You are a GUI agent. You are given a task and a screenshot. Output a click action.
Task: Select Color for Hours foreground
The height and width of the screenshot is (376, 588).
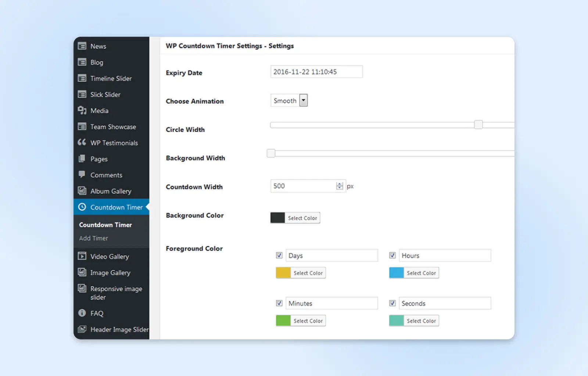coord(421,273)
